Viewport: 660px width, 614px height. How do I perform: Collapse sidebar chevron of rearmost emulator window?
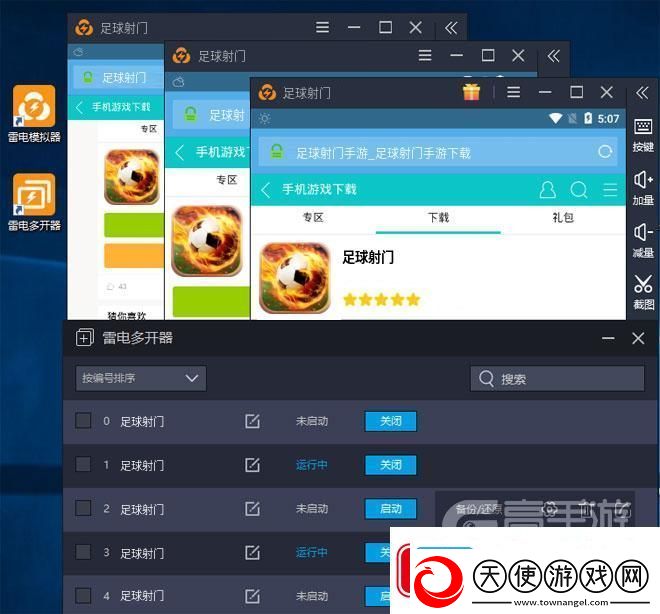coord(451,28)
